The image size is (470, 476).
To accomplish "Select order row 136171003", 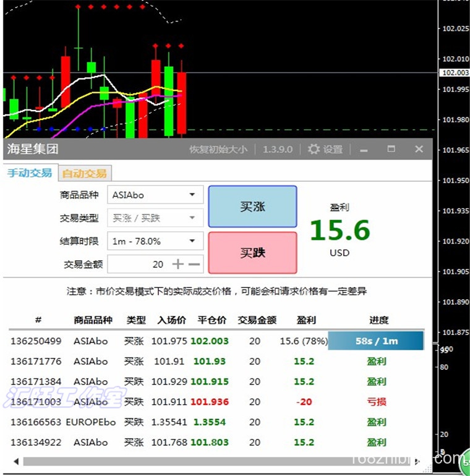I will click(216, 402).
